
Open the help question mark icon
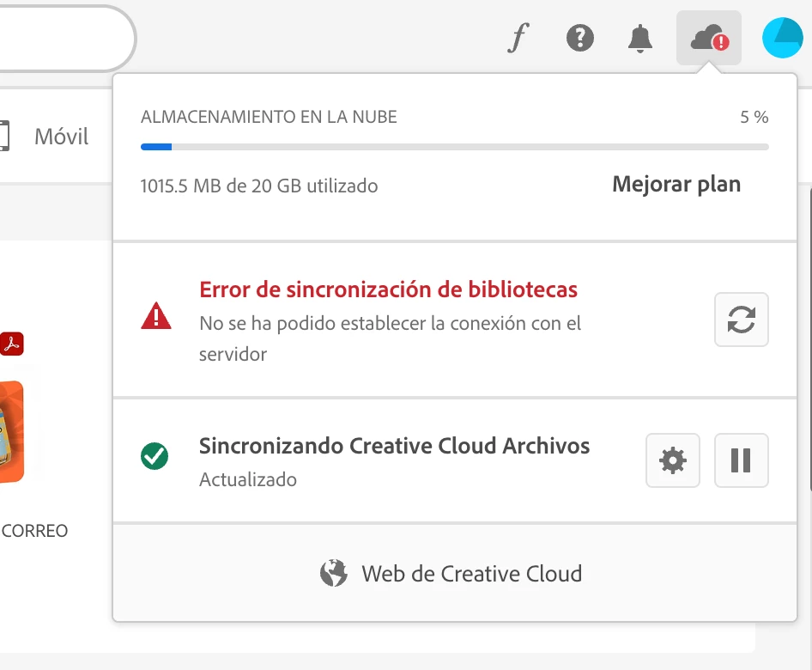pyautogui.click(x=580, y=38)
